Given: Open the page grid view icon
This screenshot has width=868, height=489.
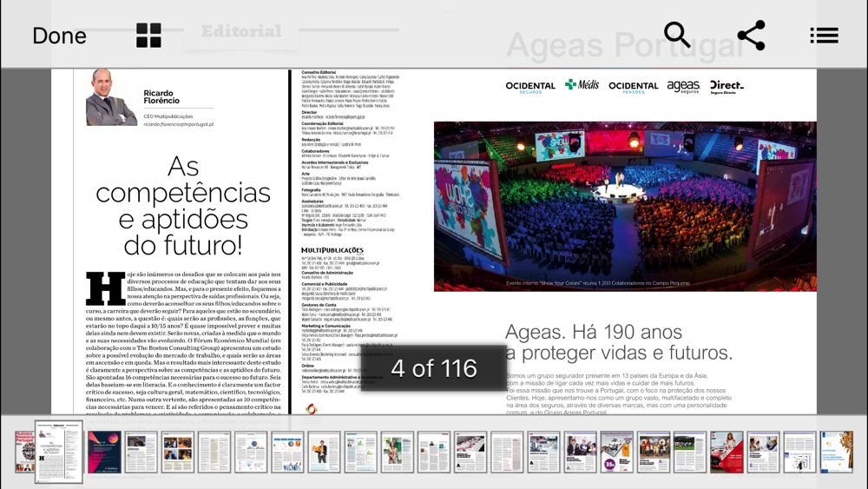Looking at the screenshot, I should [148, 36].
